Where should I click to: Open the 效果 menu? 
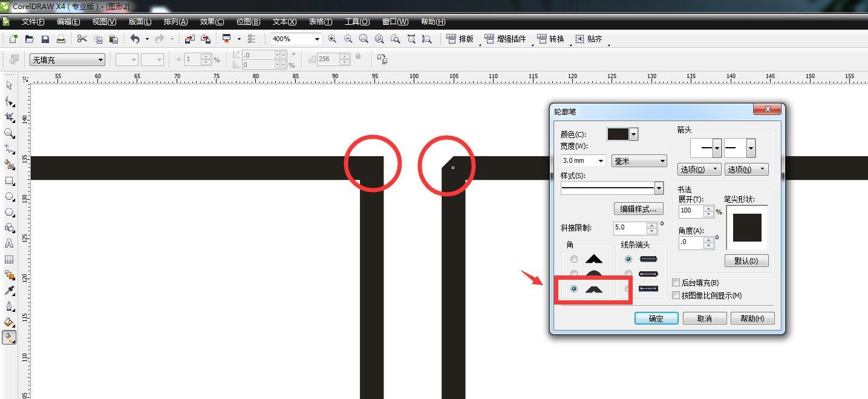click(x=212, y=22)
